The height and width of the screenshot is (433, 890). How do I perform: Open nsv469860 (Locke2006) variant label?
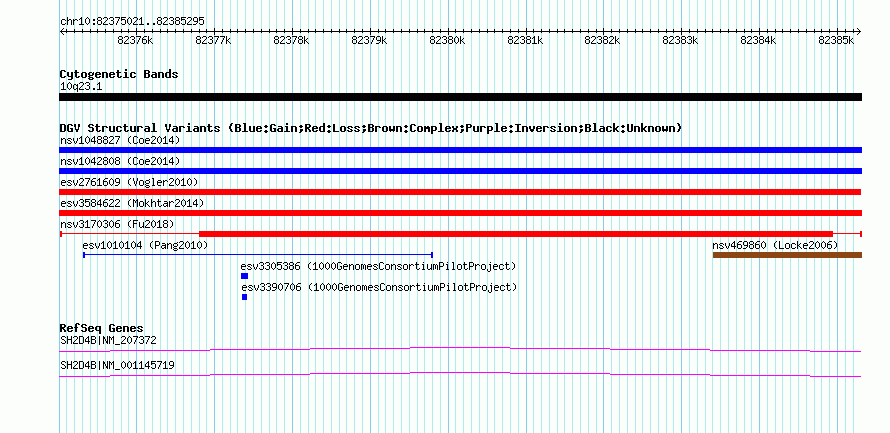click(x=775, y=245)
